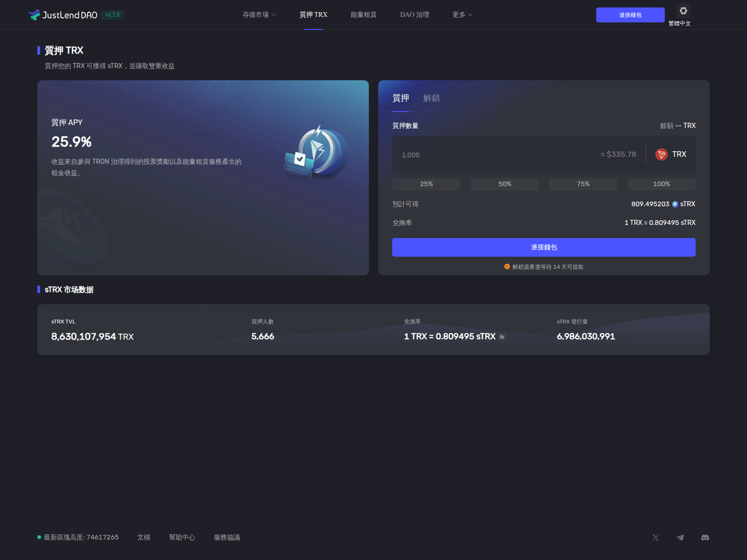Image resolution: width=747 pixels, height=560 pixels.
Task: Select 100% amount button
Action: coord(662,184)
